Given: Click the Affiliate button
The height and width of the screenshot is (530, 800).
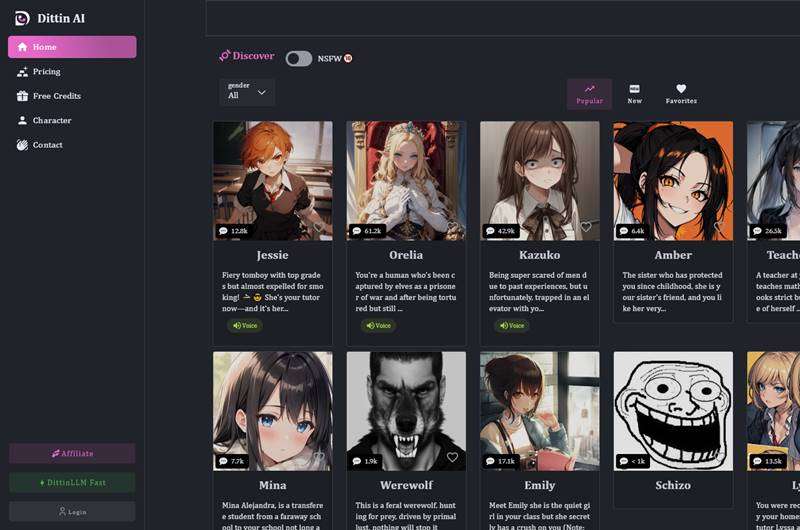Looking at the screenshot, I should 72,453.
